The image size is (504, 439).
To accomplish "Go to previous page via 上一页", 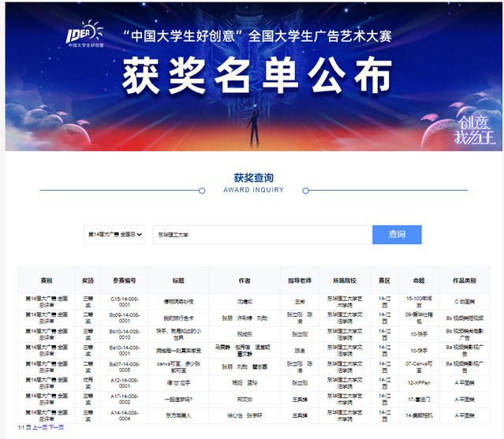I will (39, 427).
